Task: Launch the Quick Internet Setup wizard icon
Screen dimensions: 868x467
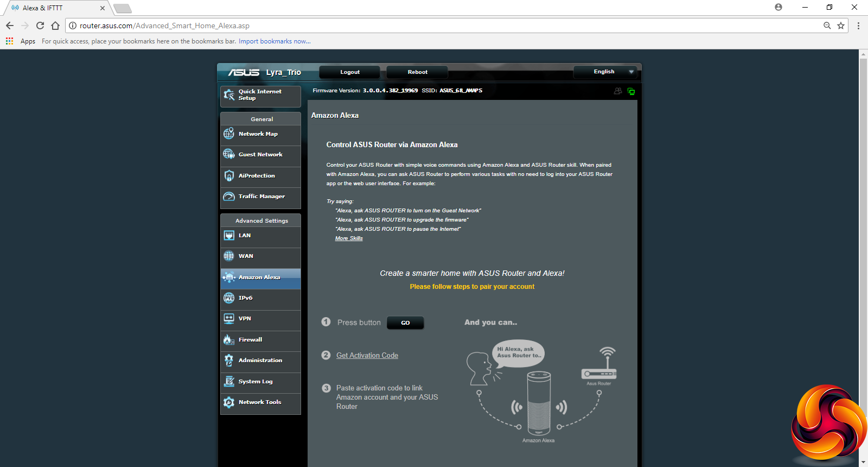Action: [229, 95]
